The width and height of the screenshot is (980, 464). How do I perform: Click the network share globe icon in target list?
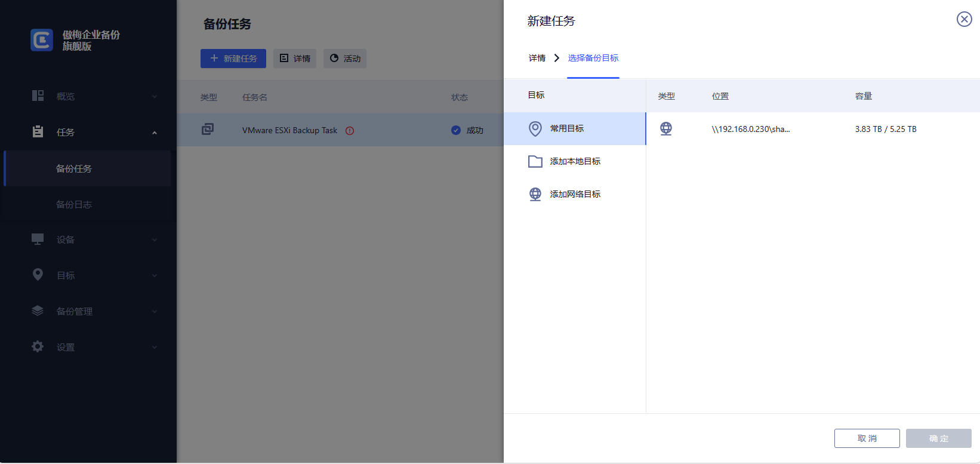tap(666, 129)
